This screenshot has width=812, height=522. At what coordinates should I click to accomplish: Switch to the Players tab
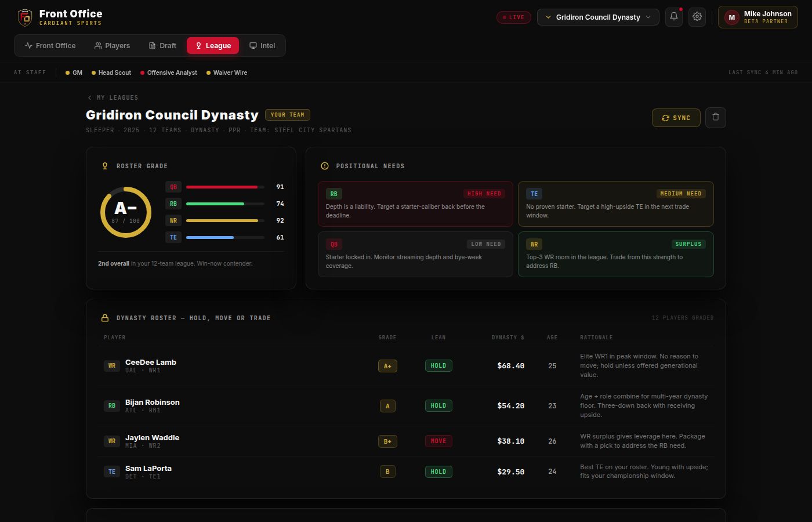113,45
